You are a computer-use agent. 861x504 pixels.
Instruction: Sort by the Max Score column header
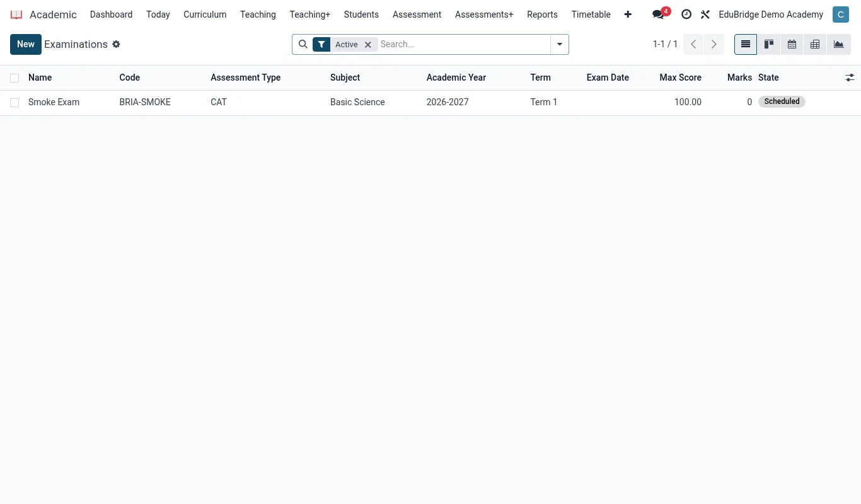pos(681,77)
